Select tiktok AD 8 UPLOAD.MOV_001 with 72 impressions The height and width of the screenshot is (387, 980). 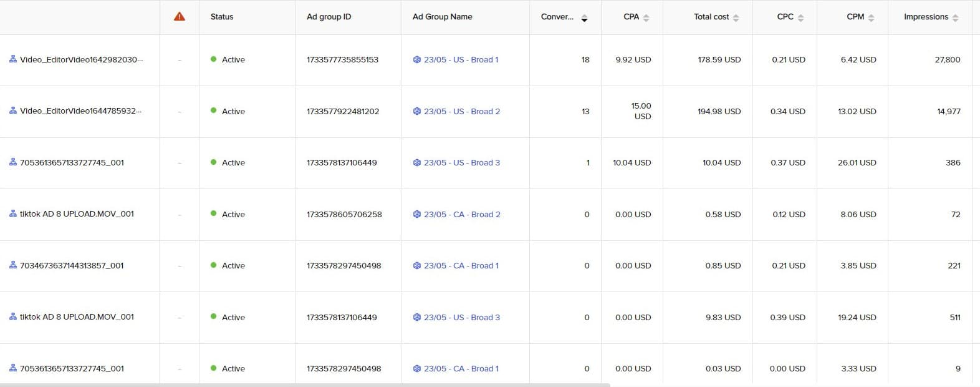point(77,213)
